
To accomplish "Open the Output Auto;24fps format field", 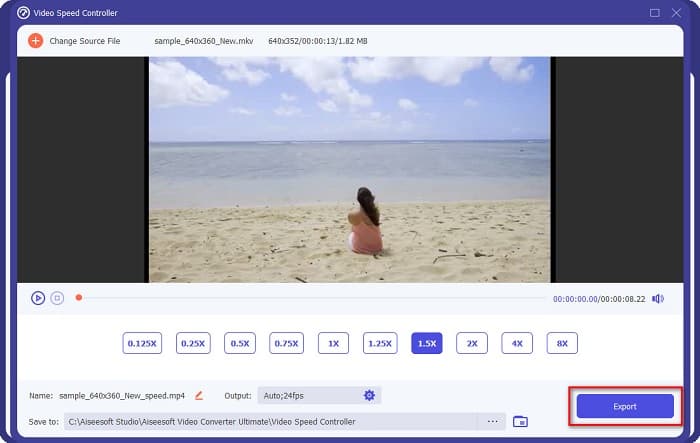I will tap(308, 395).
